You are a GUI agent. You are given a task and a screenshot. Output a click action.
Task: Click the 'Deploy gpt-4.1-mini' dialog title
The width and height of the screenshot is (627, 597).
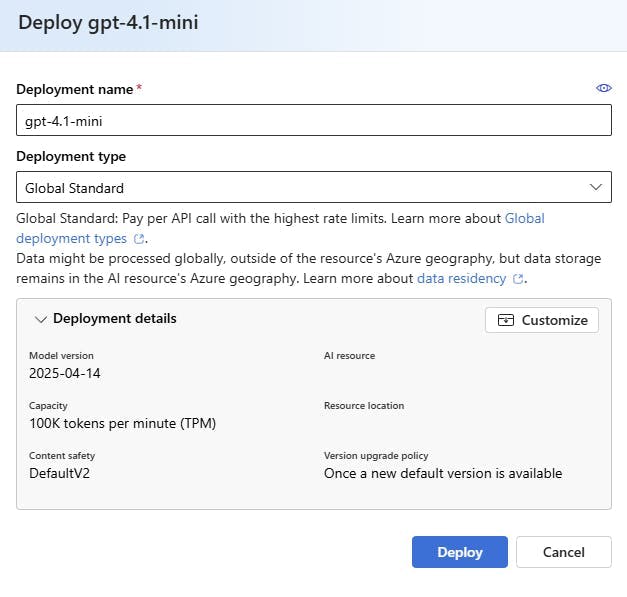[x=108, y=22]
